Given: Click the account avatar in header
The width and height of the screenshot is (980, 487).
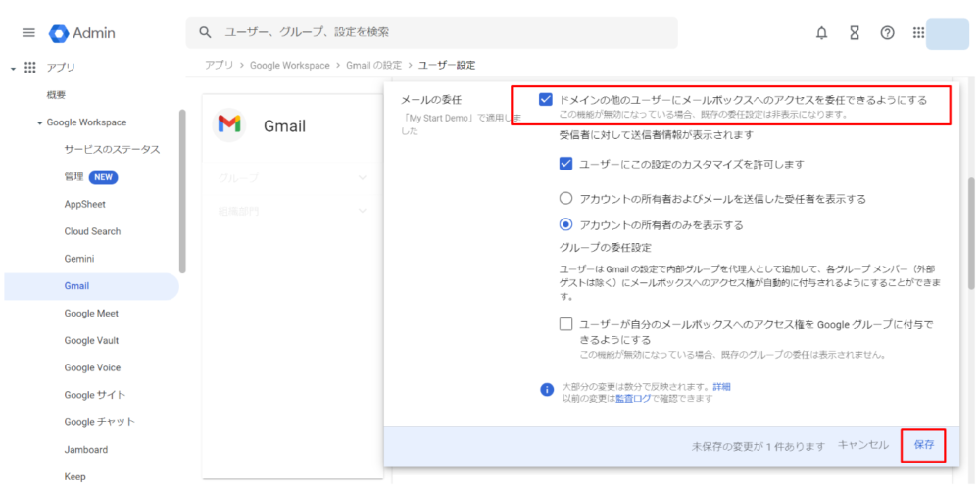Looking at the screenshot, I should point(947,33).
